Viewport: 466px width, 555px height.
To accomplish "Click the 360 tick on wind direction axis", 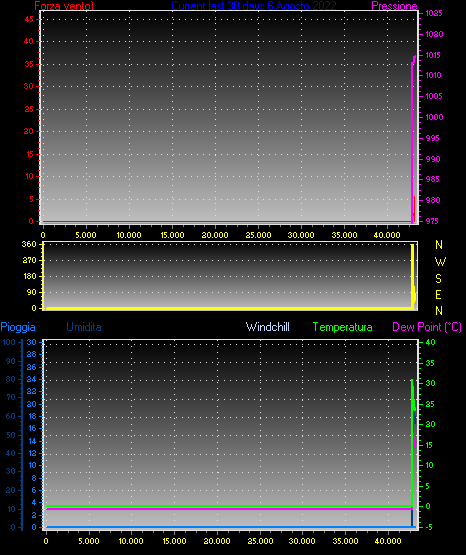I will click(x=29, y=244).
